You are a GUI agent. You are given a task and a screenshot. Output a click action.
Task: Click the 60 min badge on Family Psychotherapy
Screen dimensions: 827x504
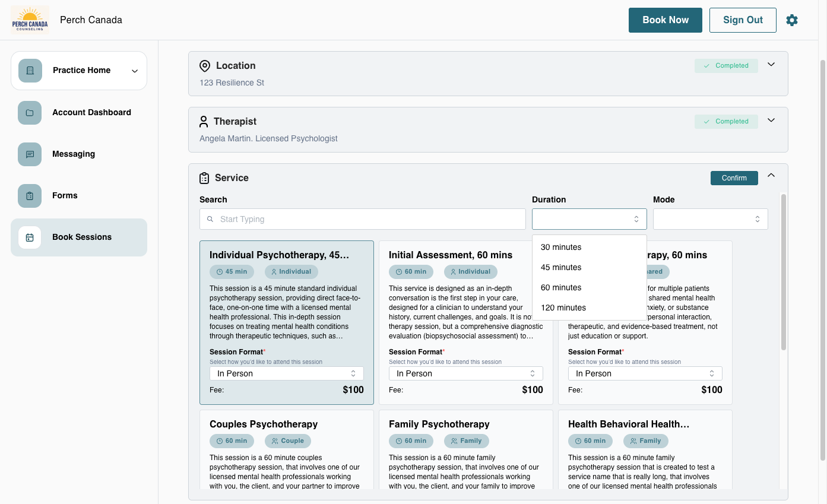(x=411, y=441)
